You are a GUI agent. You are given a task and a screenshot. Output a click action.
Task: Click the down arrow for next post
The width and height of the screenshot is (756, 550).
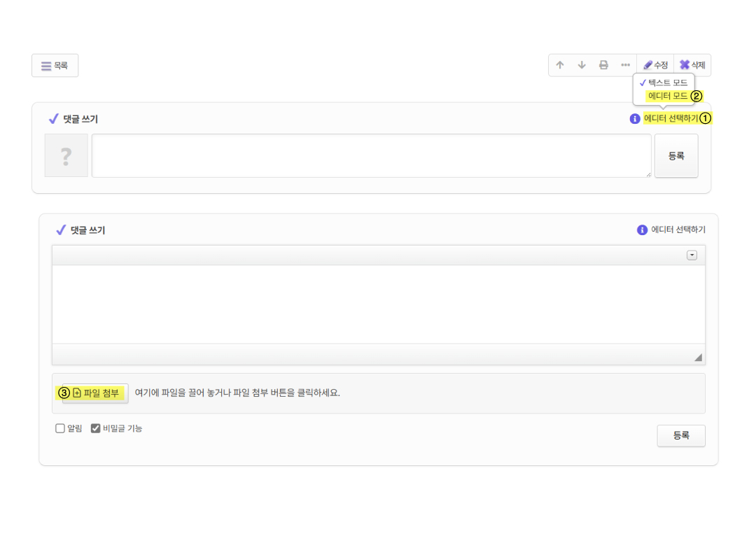tap(582, 65)
